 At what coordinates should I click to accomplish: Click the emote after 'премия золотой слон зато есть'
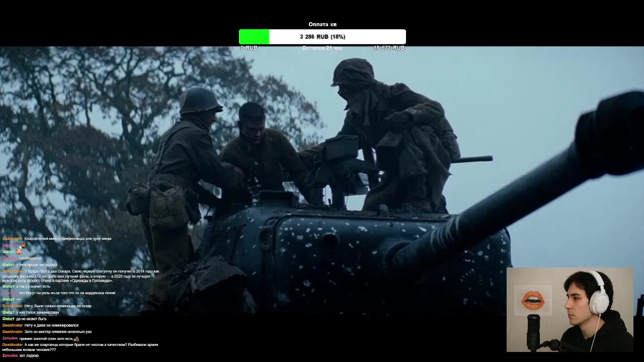pyautogui.click(x=76, y=338)
